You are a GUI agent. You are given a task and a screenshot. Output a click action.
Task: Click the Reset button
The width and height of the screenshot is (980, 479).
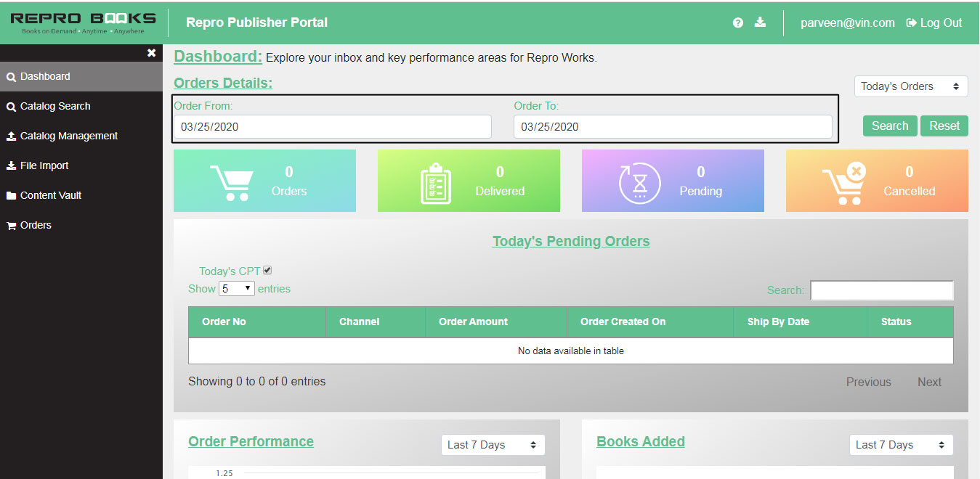tap(944, 126)
